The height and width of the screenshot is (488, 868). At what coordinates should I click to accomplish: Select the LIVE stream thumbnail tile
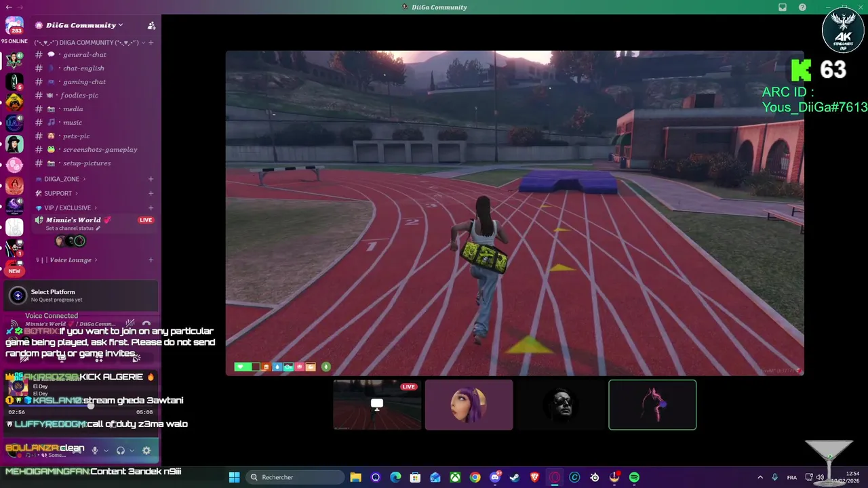[377, 405]
